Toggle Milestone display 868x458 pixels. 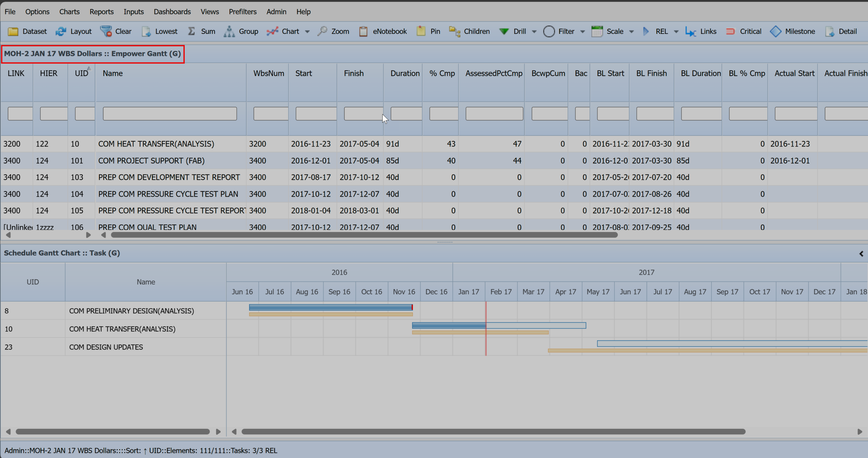pyautogui.click(x=800, y=31)
